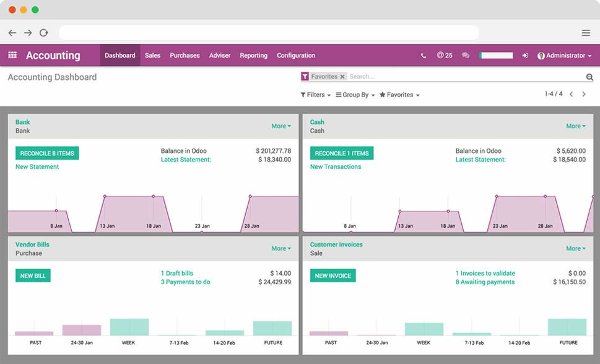Click the browser reload icon
Viewport: 600px width, 364px height.
click(43, 32)
